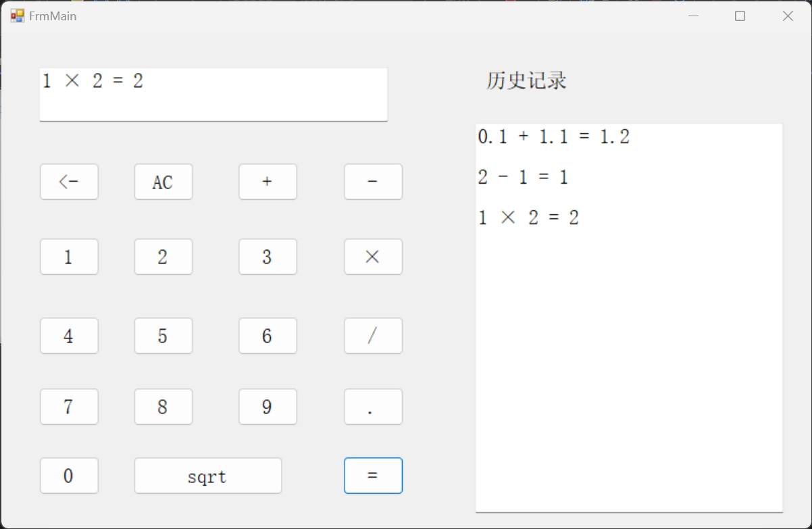This screenshot has height=529, width=812.
Task: Click the plus operator button
Action: 268,182
